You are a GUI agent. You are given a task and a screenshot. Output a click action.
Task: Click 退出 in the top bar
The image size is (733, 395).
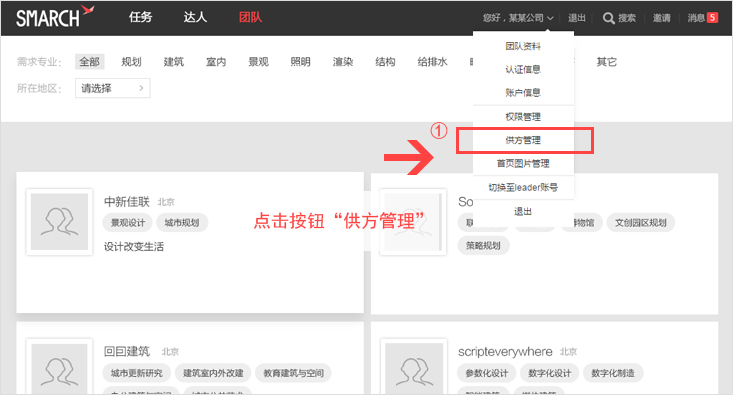click(x=576, y=18)
